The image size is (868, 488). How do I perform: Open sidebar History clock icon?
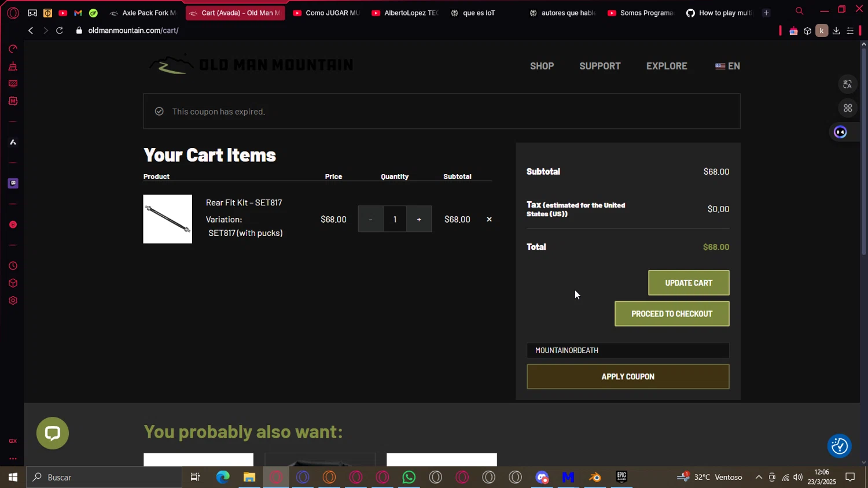pos(13,266)
